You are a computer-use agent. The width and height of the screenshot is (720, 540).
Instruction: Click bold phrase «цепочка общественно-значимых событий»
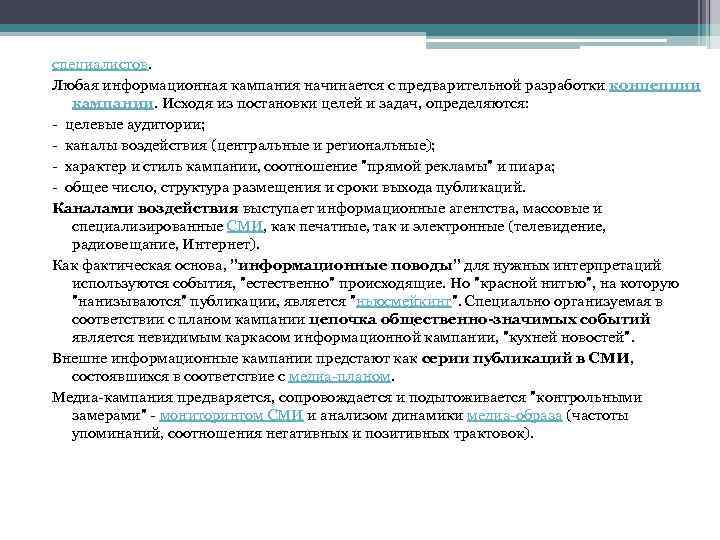click(x=480, y=320)
